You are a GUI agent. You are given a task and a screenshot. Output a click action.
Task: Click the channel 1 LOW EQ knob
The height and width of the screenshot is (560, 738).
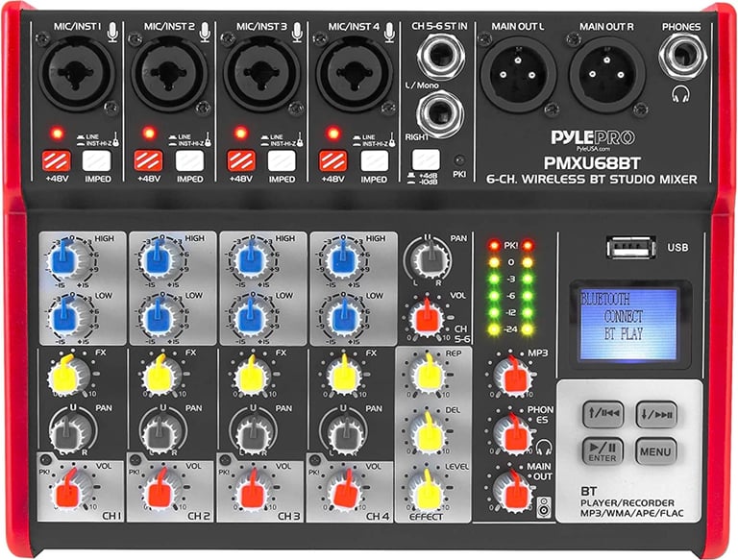(66, 317)
